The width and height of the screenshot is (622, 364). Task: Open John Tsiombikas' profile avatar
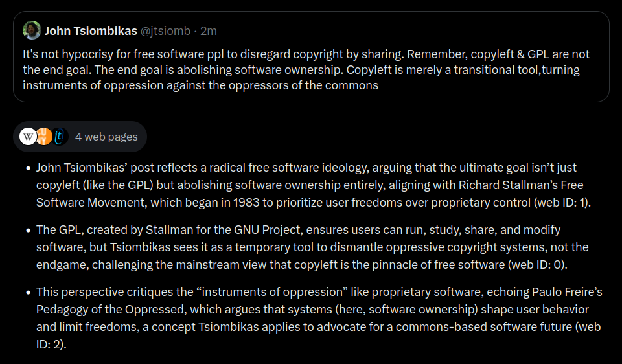tap(32, 30)
